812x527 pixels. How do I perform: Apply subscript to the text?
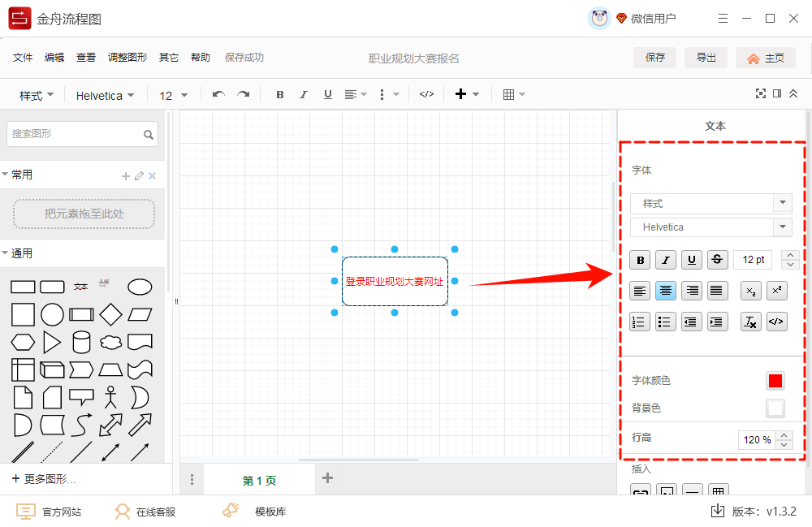click(751, 290)
